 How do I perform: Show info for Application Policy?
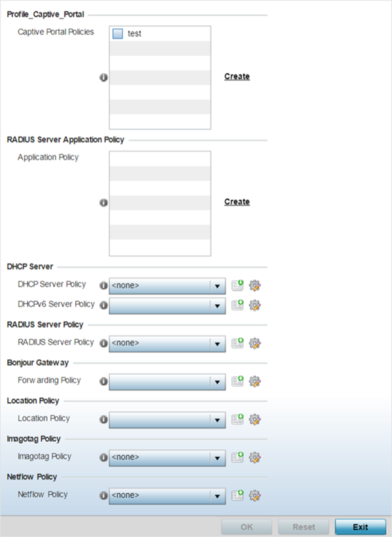click(104, 203)
